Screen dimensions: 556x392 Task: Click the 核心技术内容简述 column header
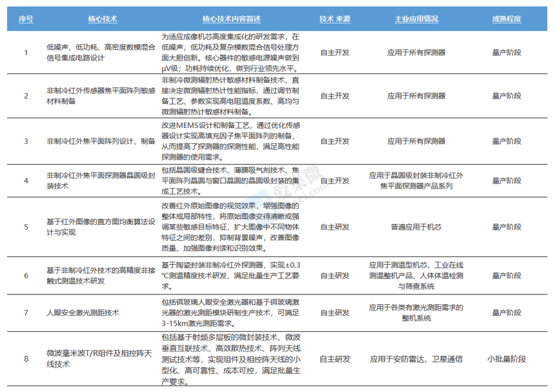click(231, 19)
